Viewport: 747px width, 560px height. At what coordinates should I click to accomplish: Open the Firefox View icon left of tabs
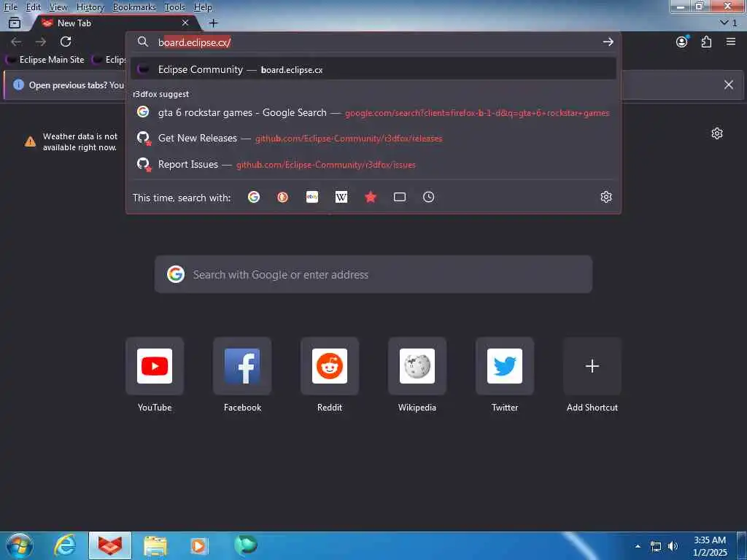click(x=15, y=23)
